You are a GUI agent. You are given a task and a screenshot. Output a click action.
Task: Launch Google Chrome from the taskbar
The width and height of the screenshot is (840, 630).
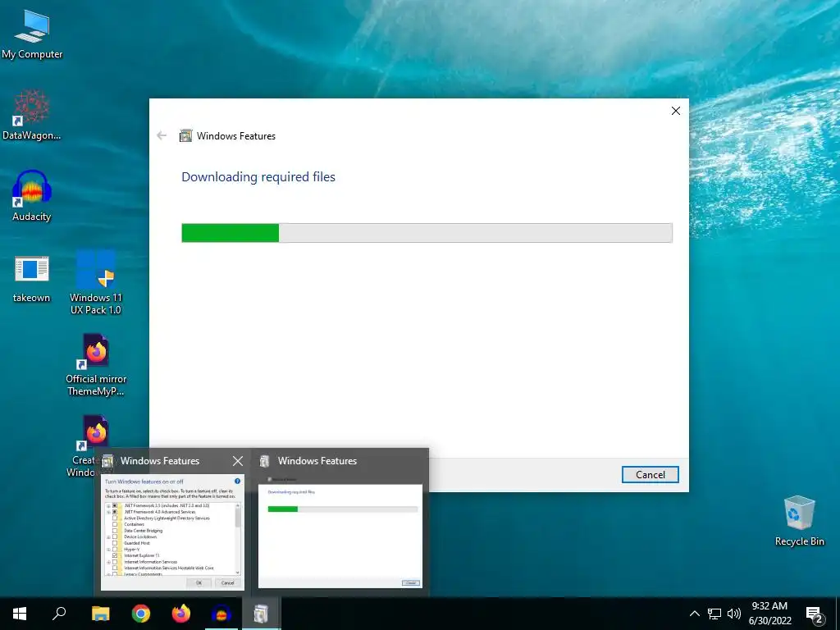pos(141,614)
